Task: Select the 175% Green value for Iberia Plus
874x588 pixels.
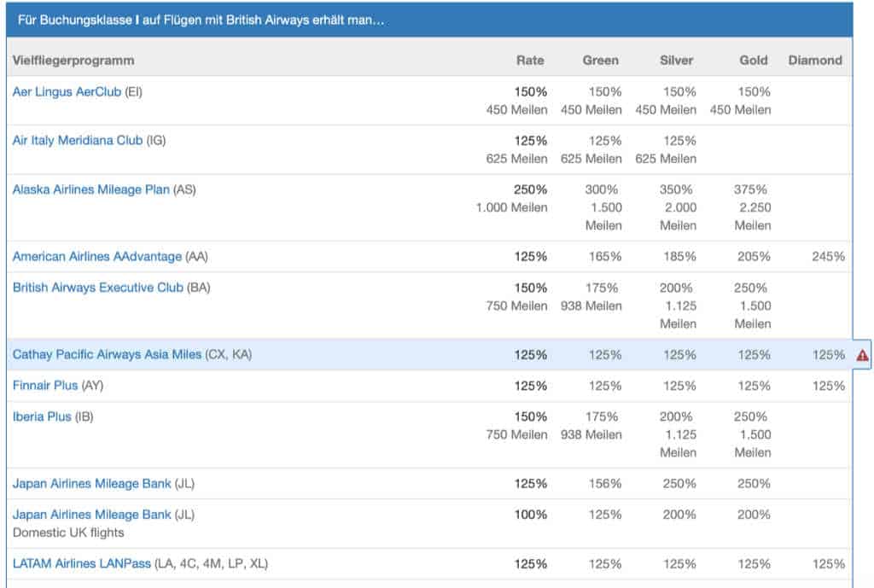Action: pos(602,416)
